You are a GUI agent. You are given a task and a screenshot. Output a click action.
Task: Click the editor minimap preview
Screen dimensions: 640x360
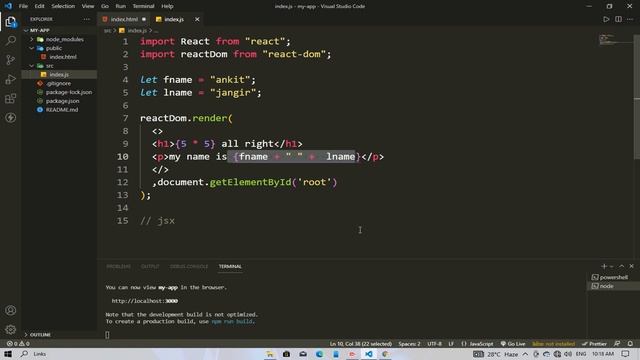(x=615, y=40)
